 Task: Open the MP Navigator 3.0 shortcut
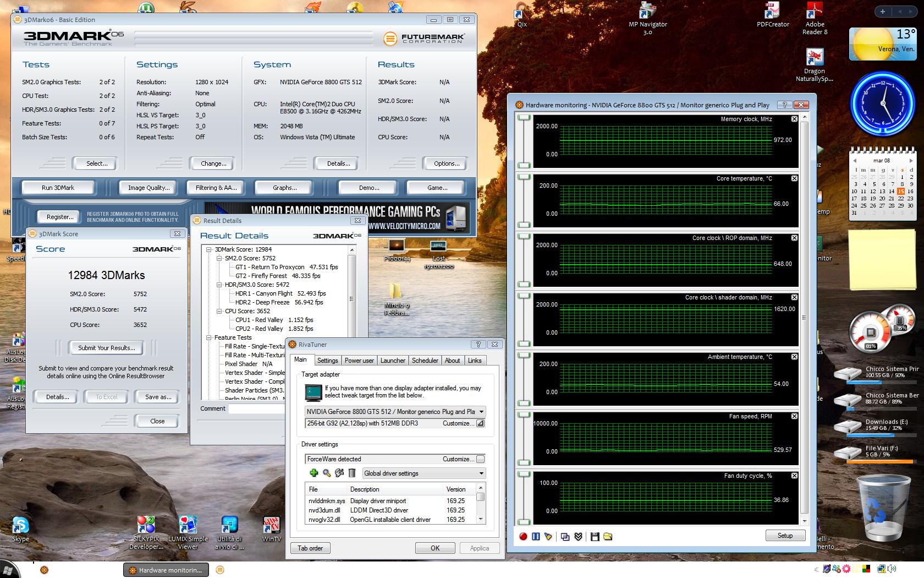(x=648, y=19)
